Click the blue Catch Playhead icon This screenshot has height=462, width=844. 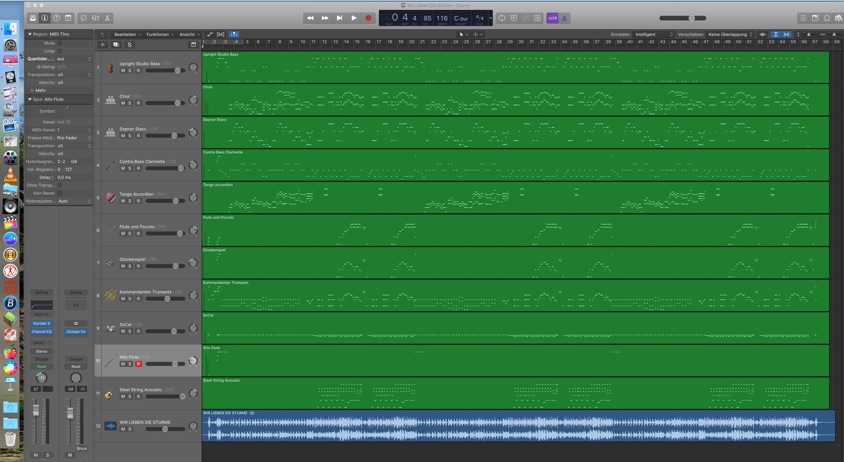[234, 34]
